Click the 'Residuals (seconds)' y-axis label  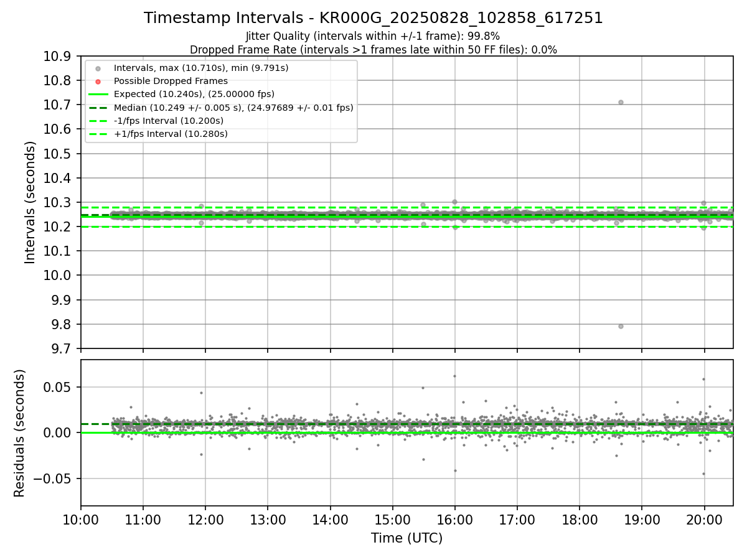pyautogui.click(x=20, y=433)
